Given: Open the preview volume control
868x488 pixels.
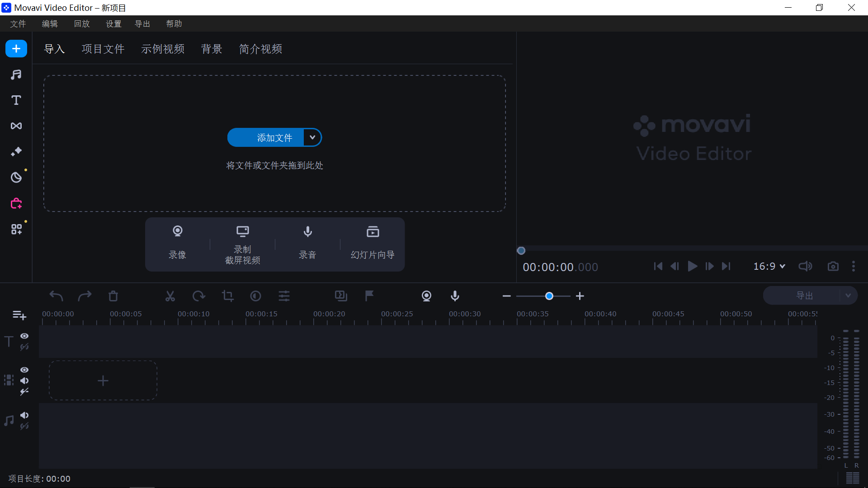Looking at the screenshot, I should pyautogui.click(x=805, y=267).
